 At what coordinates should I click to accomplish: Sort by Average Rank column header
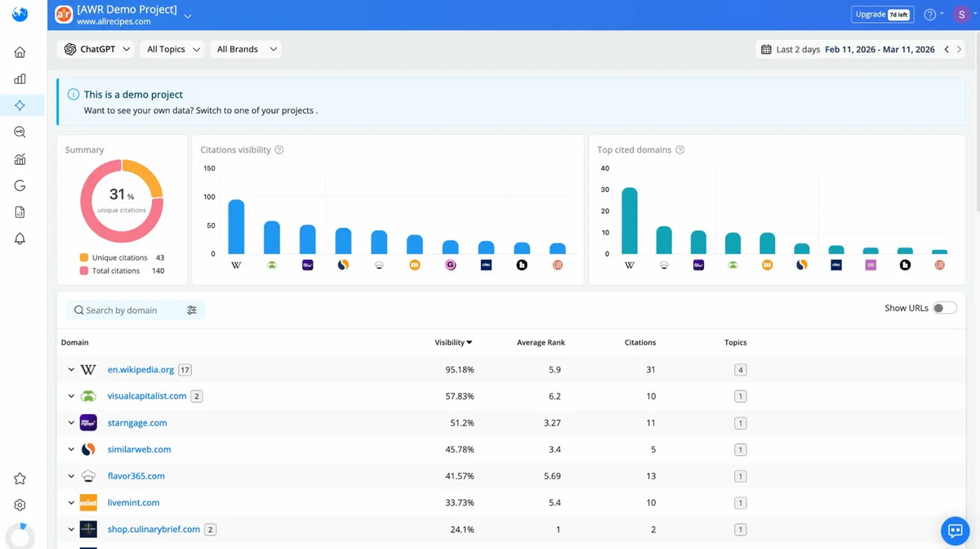coord(541,342)
